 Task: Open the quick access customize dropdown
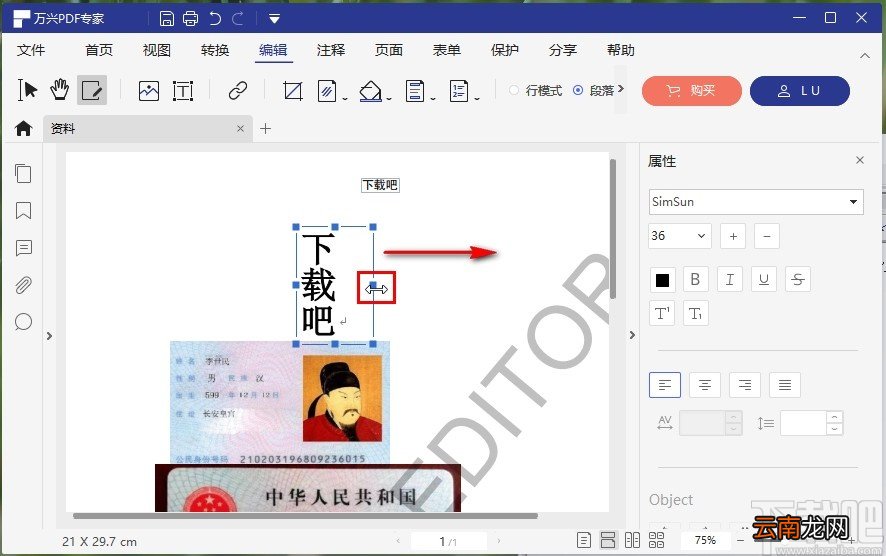tap(275, 19)
